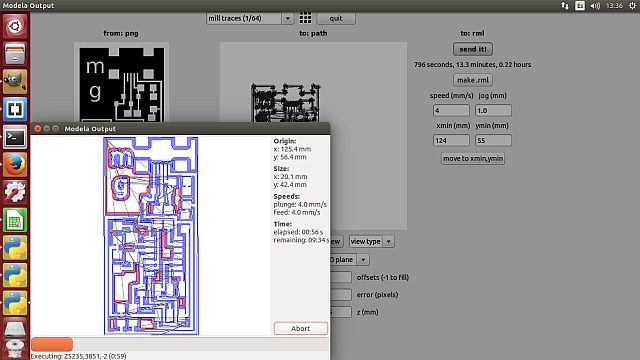The width and height of the screenshot is (640, 360).
Task: Select the third Python dock icon
Action: coord(15,303)
